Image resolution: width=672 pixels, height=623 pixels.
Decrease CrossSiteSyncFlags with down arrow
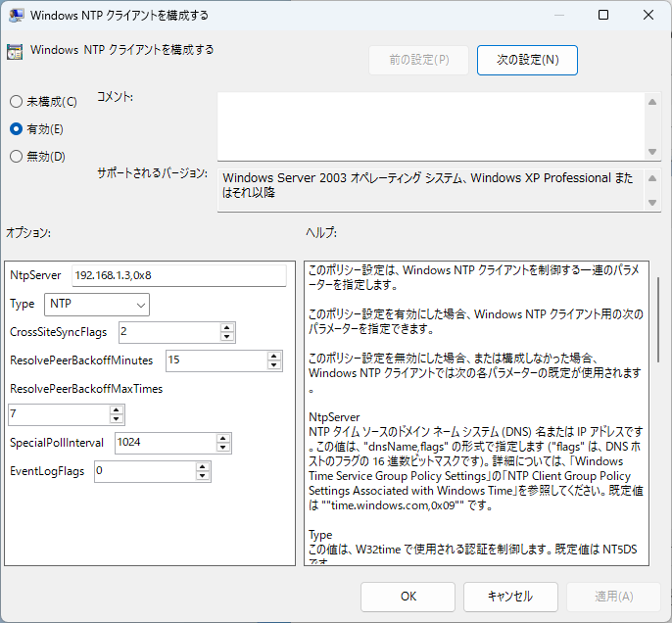click(227, 337)
